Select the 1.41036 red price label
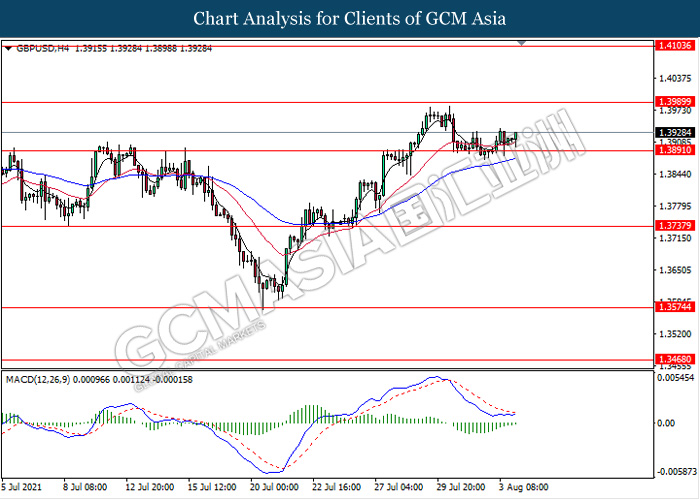The image size is (700, 500). pyautogui.click(x=675, y=45)
